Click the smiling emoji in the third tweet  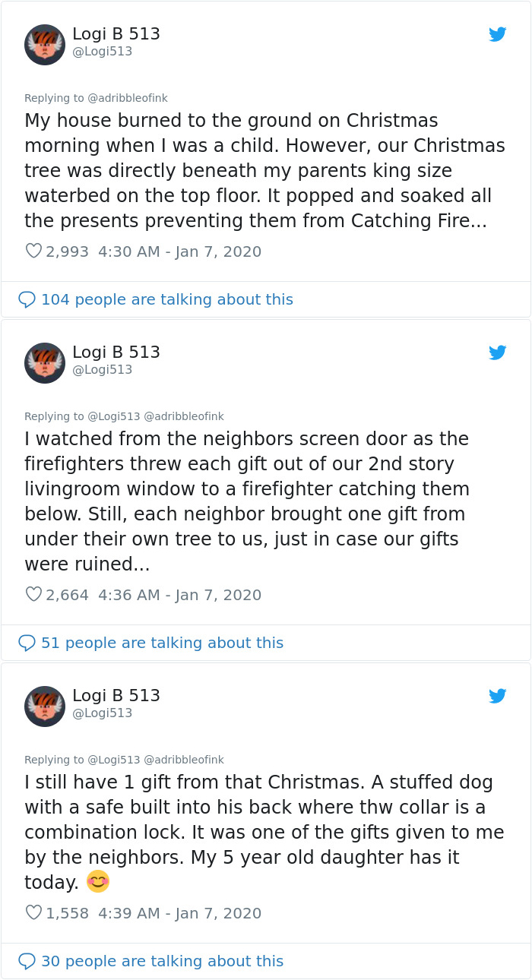click(x=99, y=882)
